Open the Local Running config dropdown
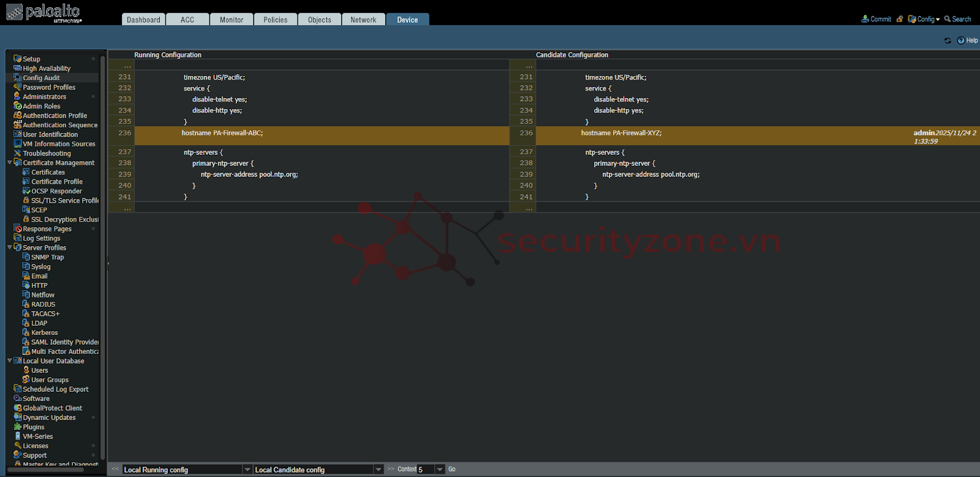The height and width of the screenshot is (477, 980). click(247, 470)
